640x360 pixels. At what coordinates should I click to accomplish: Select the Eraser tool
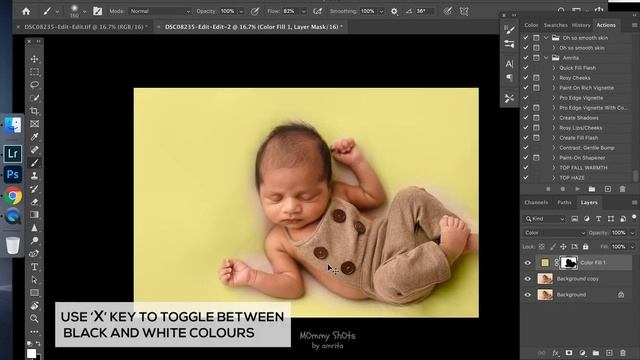point(34,202)
